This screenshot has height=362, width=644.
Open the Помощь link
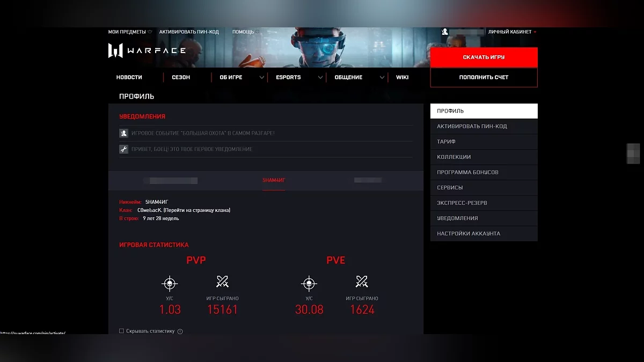[243, 32]
